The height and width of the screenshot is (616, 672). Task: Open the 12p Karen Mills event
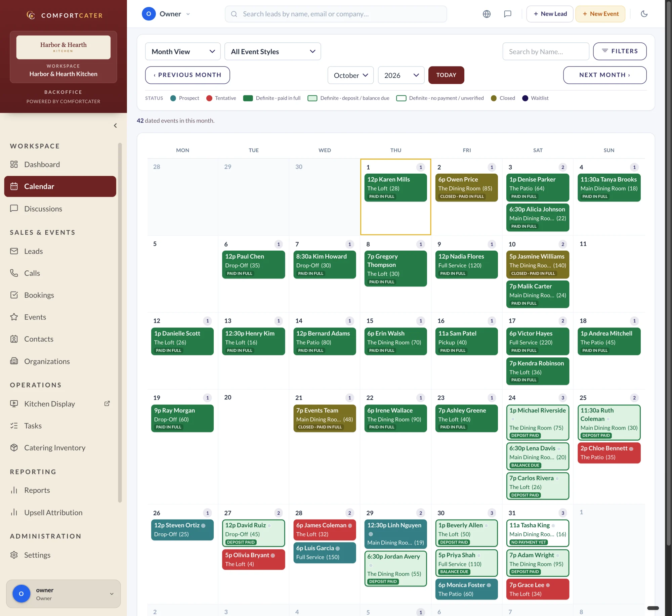395,187
